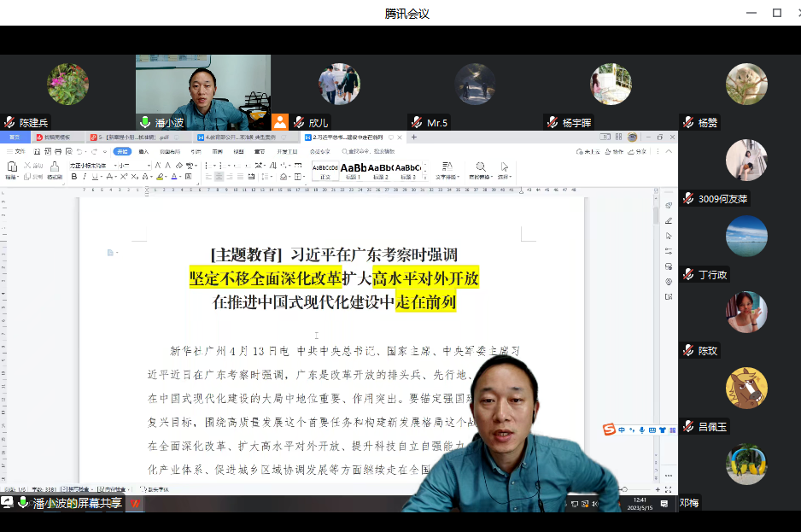Click the Undo arrow icon
This screenshot has height=532, width=801.
coord(79,152)
